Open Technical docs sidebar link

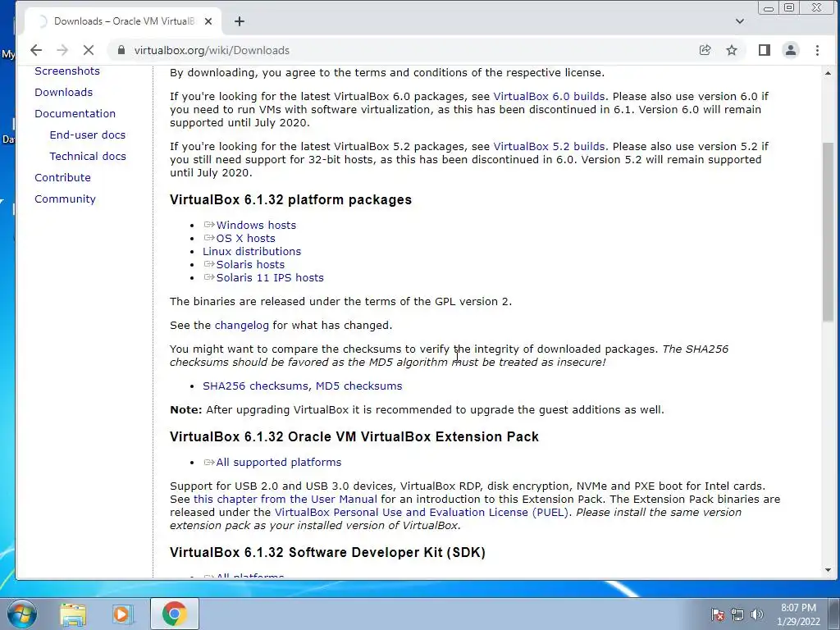[x=88, y=157]
